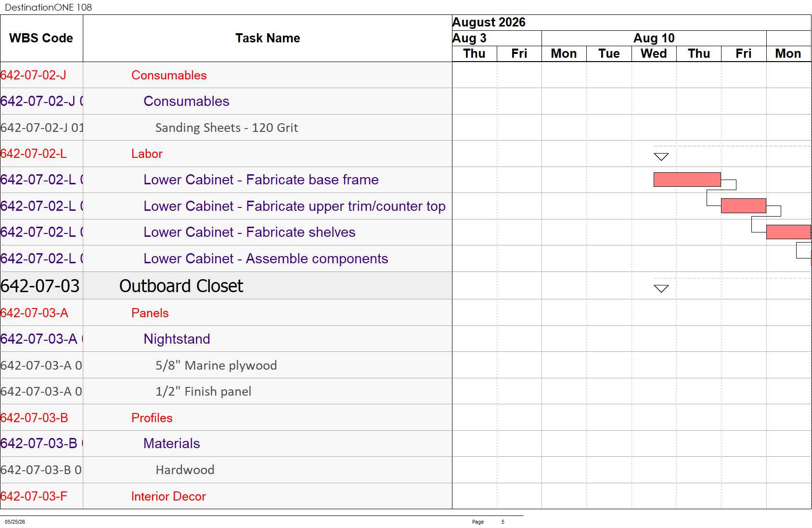812x528 pixels.
Task: Click the Task Name column header
Action: tap(268, 38)
